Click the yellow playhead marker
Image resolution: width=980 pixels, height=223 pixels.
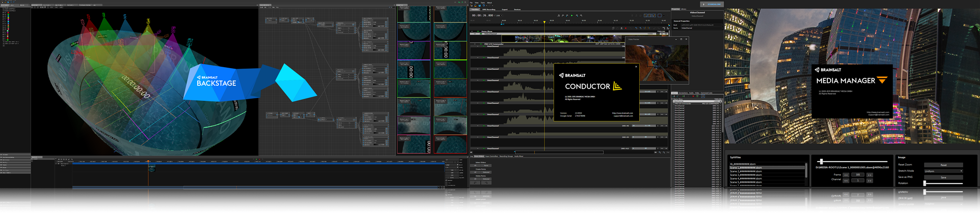point(545,22)
